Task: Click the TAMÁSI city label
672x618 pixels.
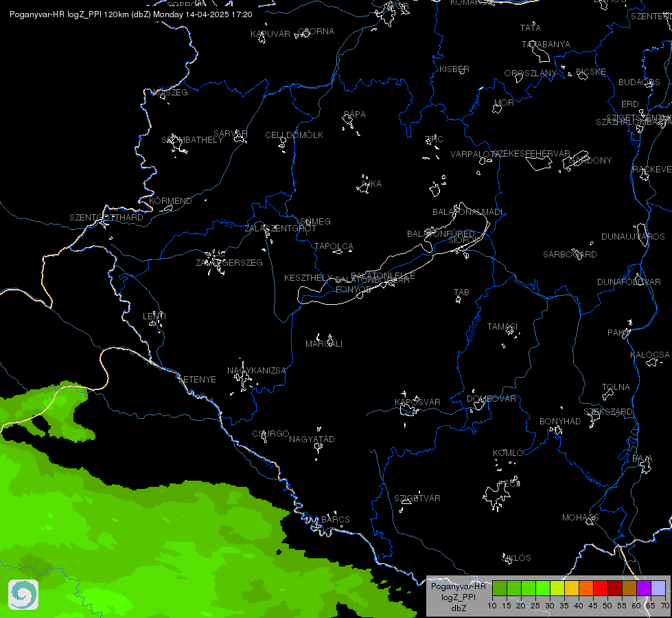Action: point(502,327)
